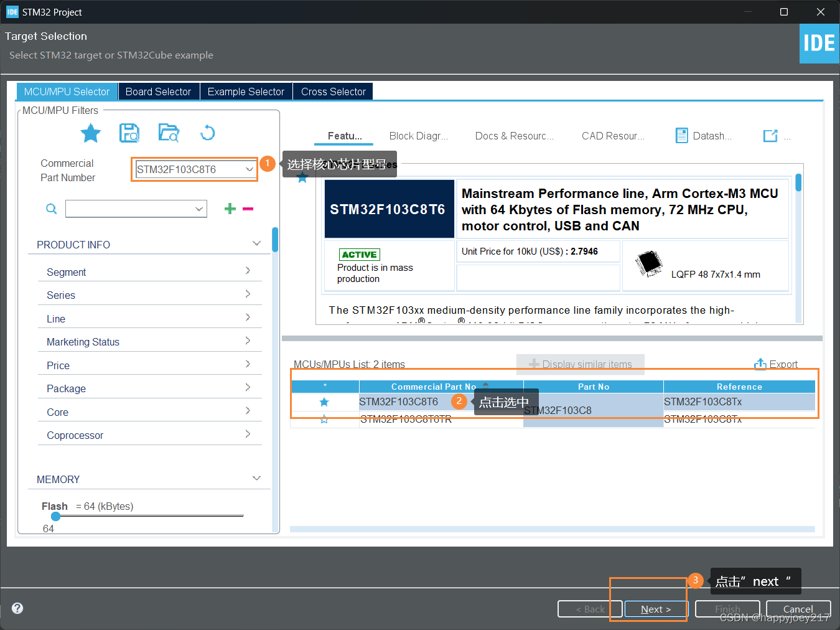Open the search field dropdown arrow
The height and width of the screenshot is (630, 840).
click(200, 209)
